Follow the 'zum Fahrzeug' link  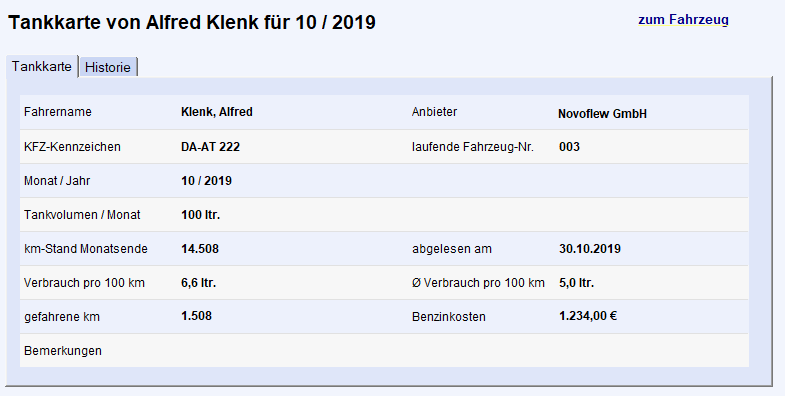[683, 20]
